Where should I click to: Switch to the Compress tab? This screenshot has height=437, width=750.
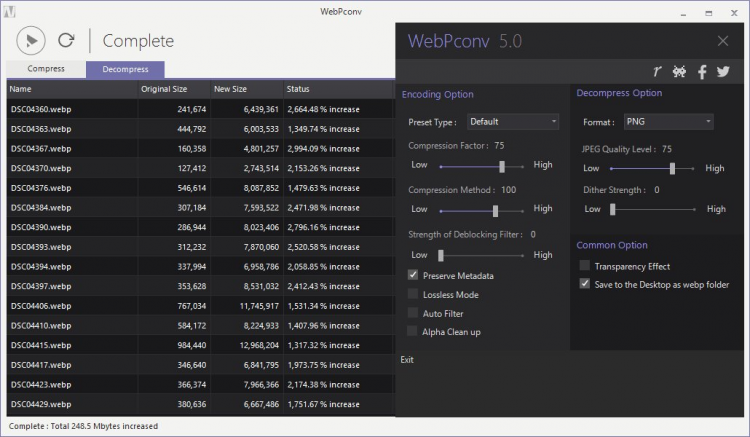[46, 69]
